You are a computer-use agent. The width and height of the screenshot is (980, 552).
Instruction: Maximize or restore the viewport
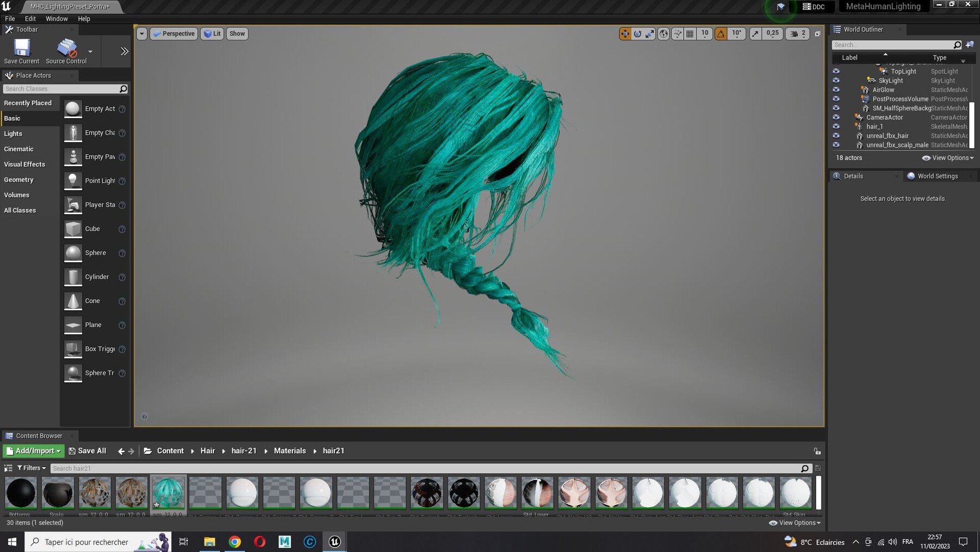(817, 34)
